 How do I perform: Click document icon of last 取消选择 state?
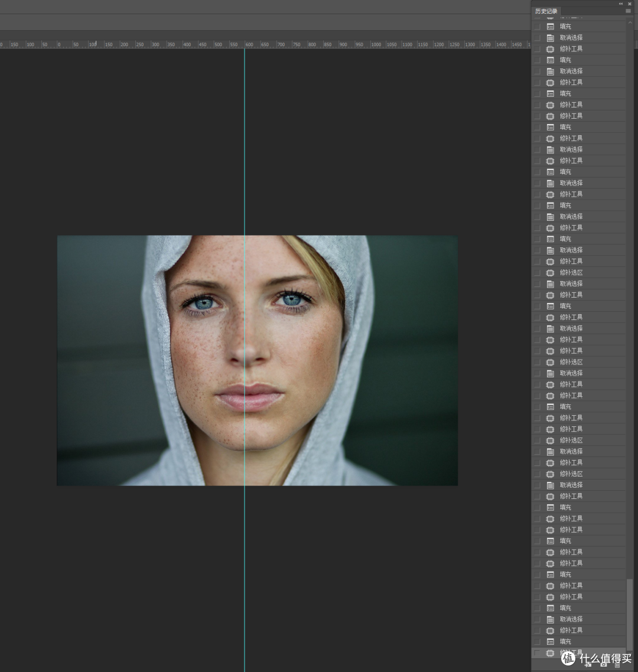coord(550,619)
